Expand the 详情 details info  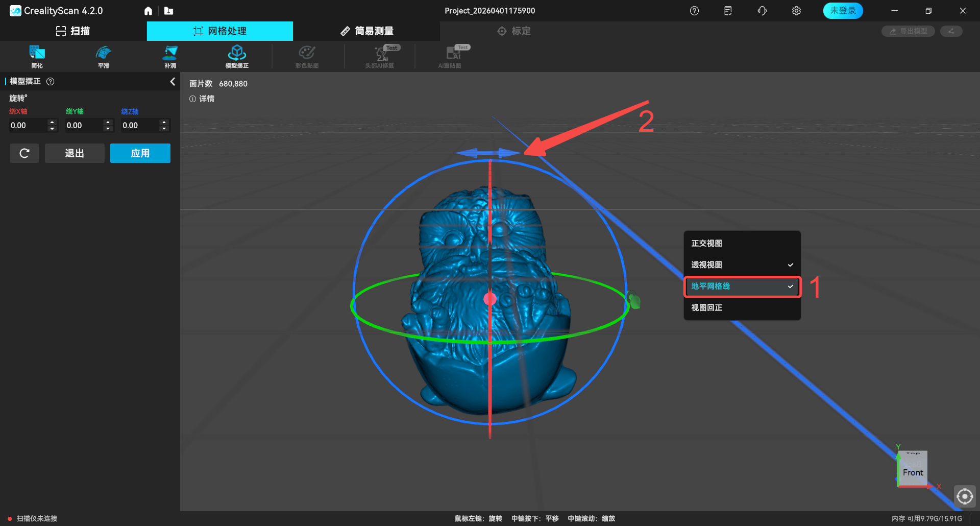coord(202,99)
